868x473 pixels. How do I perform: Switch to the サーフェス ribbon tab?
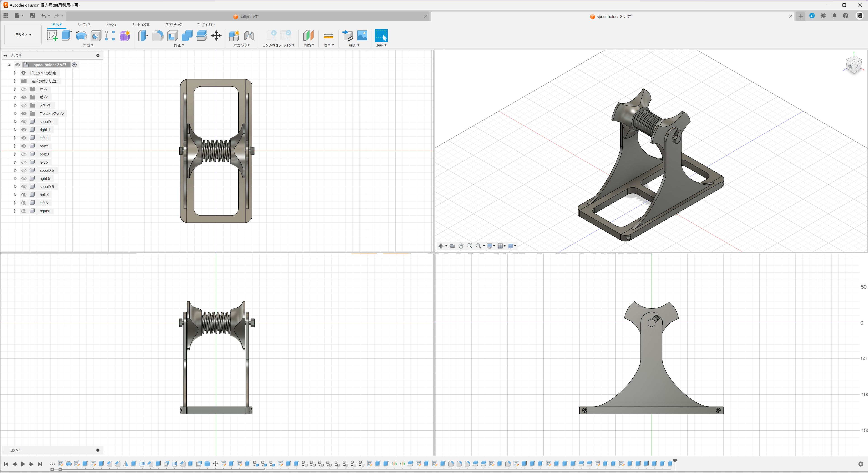tap(84, 25)
